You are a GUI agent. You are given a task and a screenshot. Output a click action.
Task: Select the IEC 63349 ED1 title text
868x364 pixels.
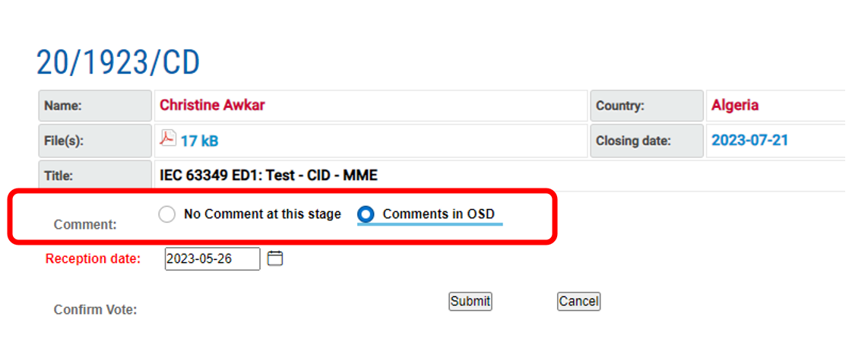(268, 176)
